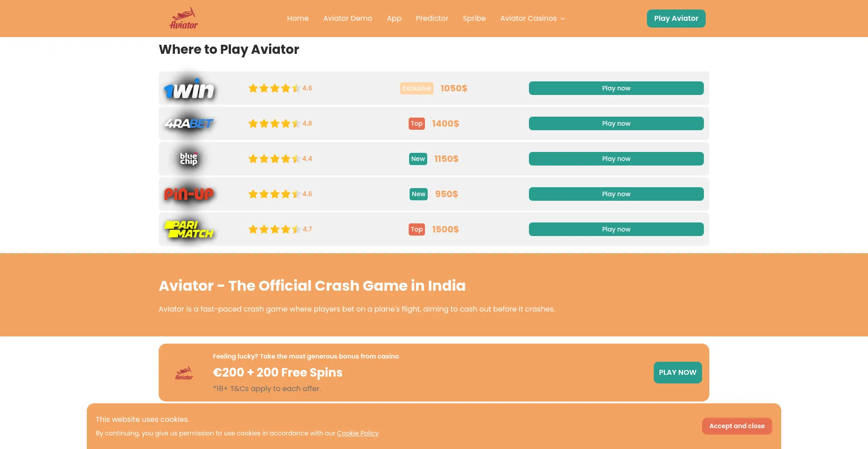The image size is (868, 449).
Task: Click Play now for Parimatch
Action: pyautogui.click(x=616, y=229)
